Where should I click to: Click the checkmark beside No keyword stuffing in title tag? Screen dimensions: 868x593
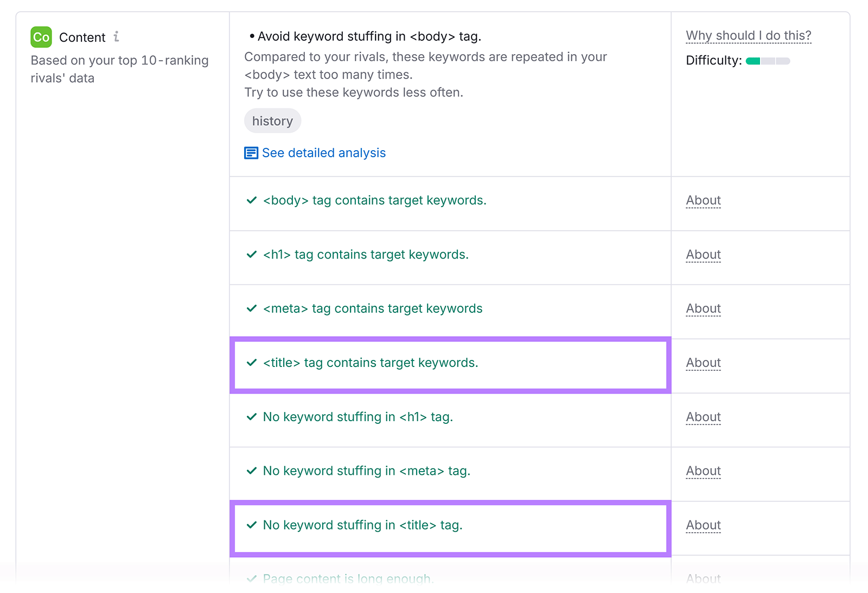tap(251, 525)
